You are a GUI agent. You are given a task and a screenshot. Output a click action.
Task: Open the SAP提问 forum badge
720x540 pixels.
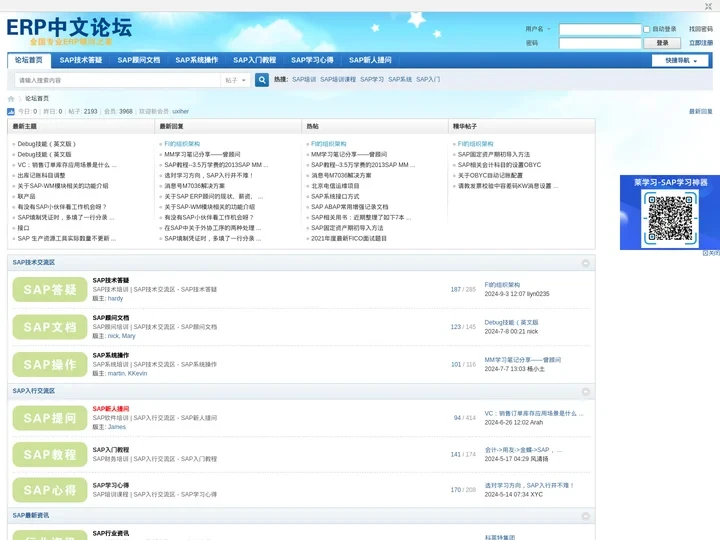tap(50, 418)
